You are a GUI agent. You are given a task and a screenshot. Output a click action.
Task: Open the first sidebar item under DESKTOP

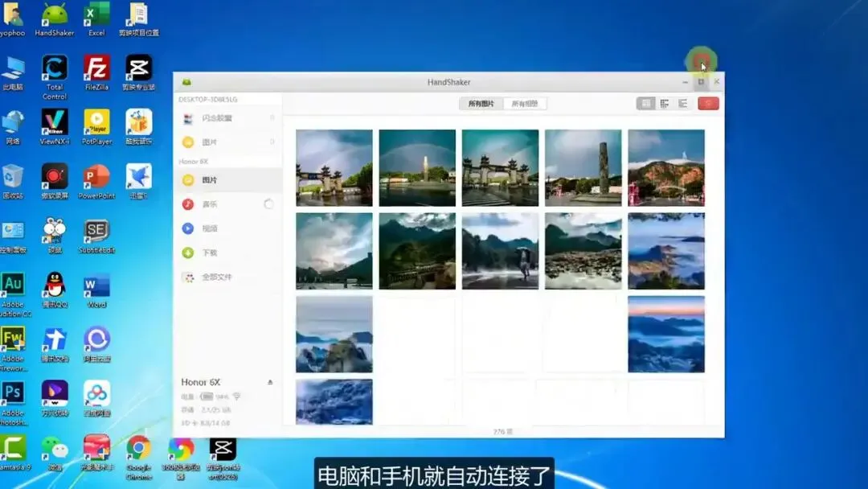click(x=228, y=118)
